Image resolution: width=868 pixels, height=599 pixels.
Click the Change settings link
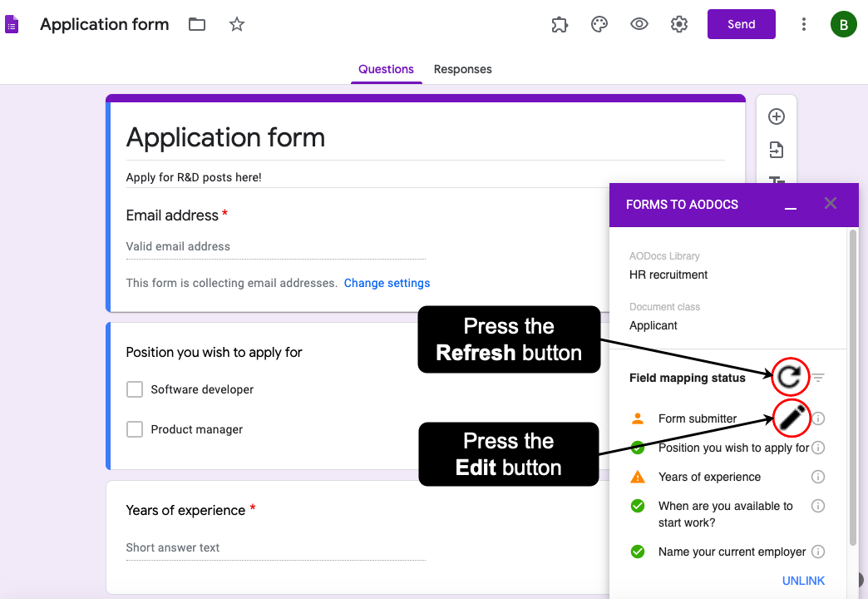[x=387, y=283]
